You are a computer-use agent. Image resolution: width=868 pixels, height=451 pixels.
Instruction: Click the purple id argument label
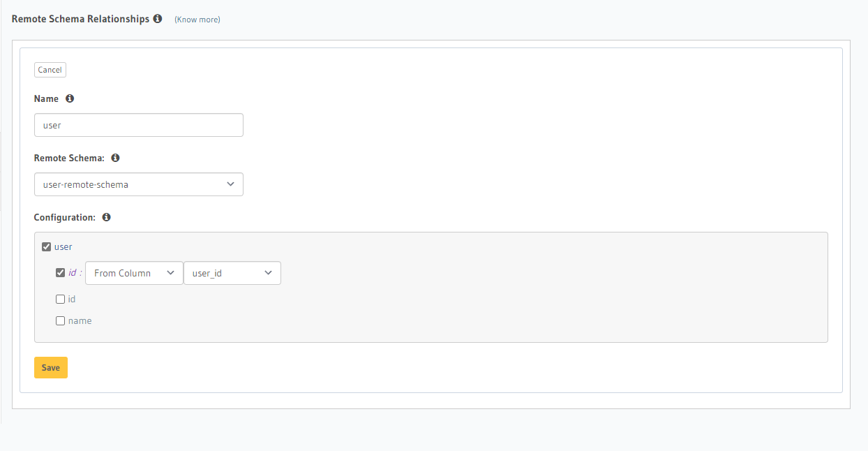coord(73,273)
